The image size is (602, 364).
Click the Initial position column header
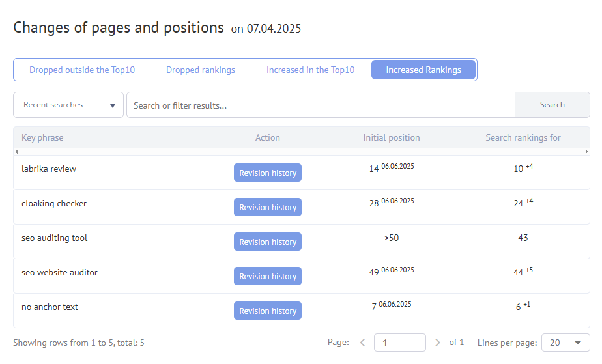click(391, 137)
